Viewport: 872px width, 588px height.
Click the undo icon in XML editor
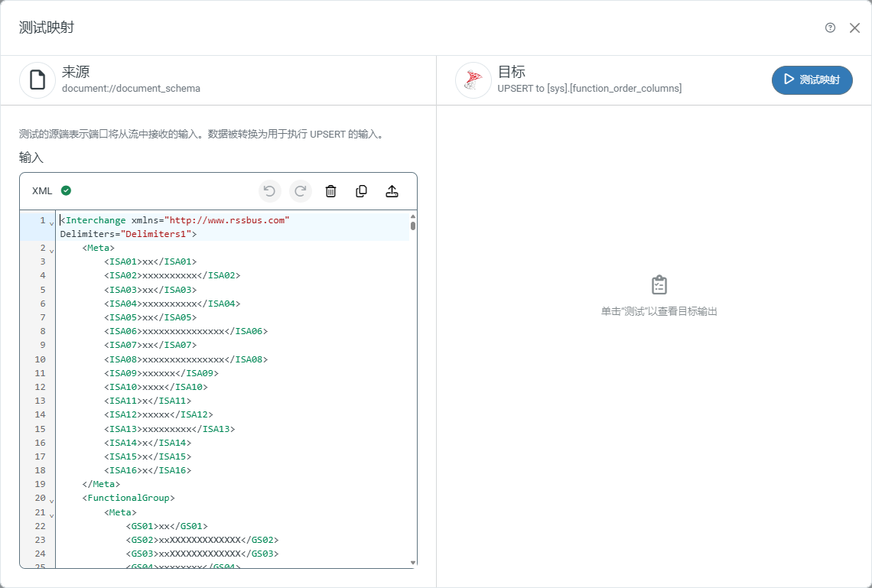[x=269, y=191]
